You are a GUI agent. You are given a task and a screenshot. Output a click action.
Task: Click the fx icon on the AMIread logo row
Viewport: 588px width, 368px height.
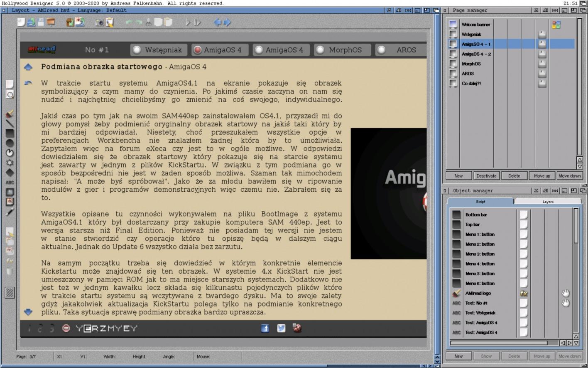click(x=524, y=293)
